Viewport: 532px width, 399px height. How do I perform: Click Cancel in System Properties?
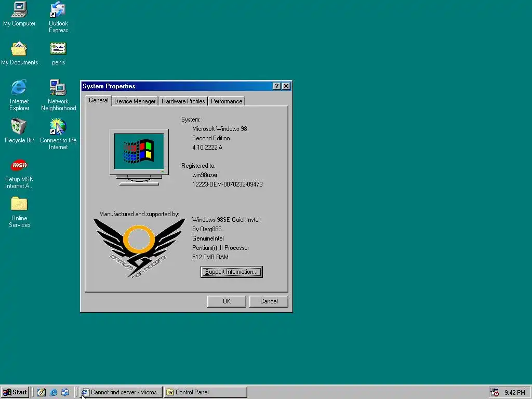click(x=269, y=301)
